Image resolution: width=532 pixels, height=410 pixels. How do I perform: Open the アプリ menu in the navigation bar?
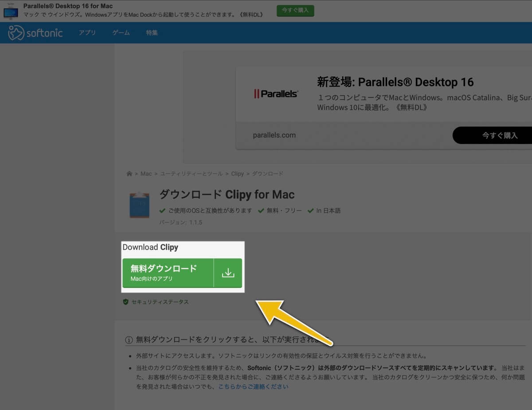click(87, 33)
